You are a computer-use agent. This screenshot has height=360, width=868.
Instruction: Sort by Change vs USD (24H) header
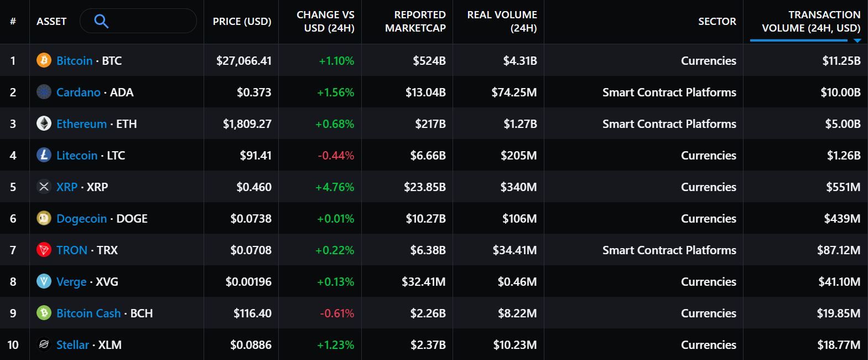coord(325,22)
